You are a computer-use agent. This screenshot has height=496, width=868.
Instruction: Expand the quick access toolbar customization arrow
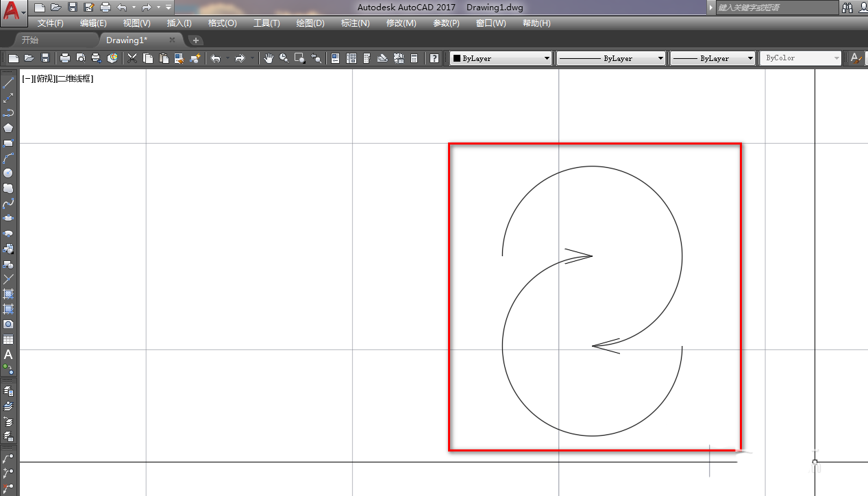(x=169, y=8)
